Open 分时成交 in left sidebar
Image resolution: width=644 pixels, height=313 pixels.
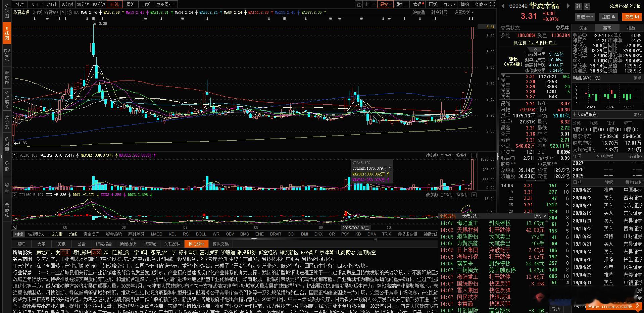[7, 100]
